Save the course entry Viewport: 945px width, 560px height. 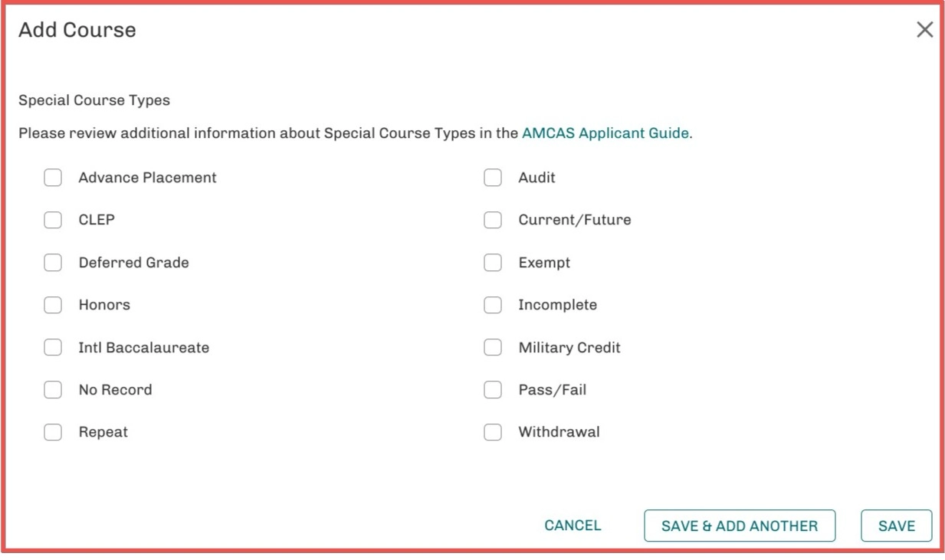(896, 526)
